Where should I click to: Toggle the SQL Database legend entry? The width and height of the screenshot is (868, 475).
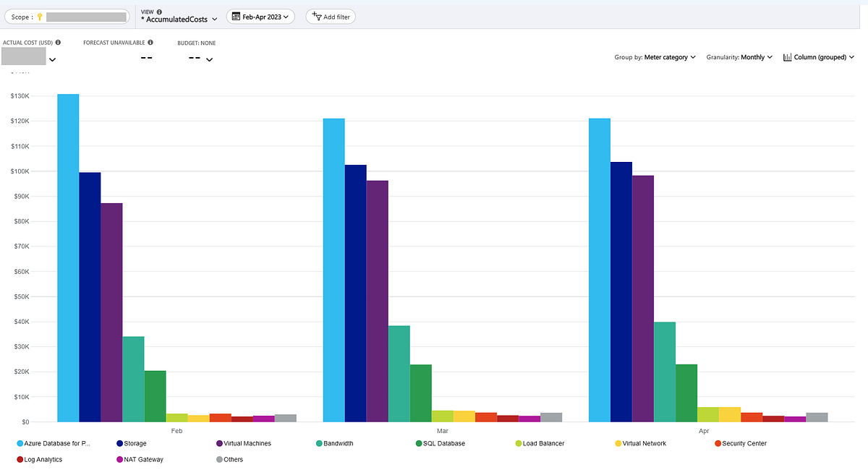click(440, 443)
